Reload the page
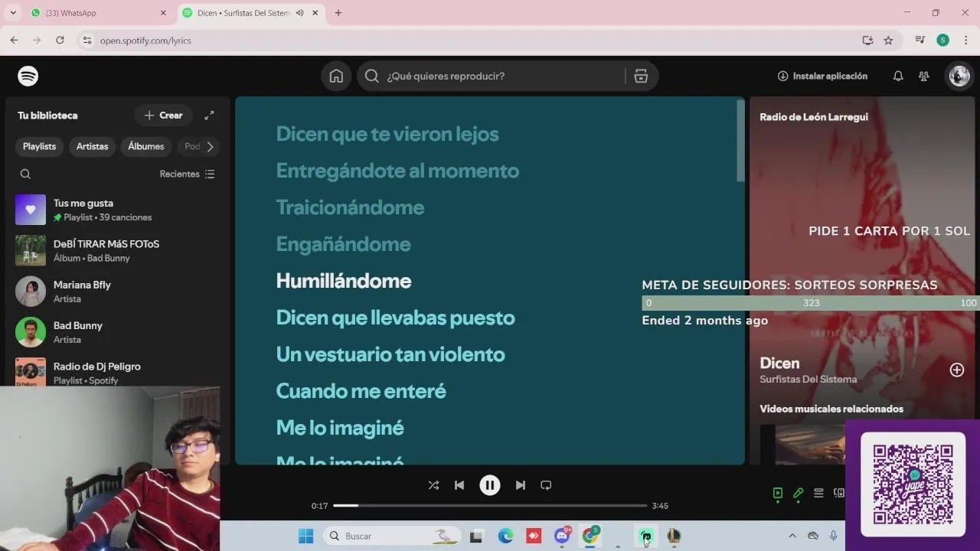Screen dimensions: 980x551 pos(60,41)
